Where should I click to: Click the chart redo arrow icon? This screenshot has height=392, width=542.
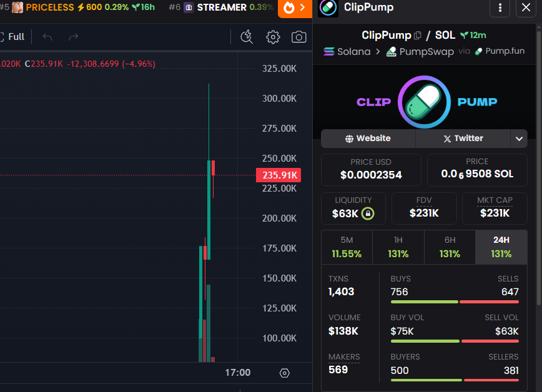[x=73, y=37]
